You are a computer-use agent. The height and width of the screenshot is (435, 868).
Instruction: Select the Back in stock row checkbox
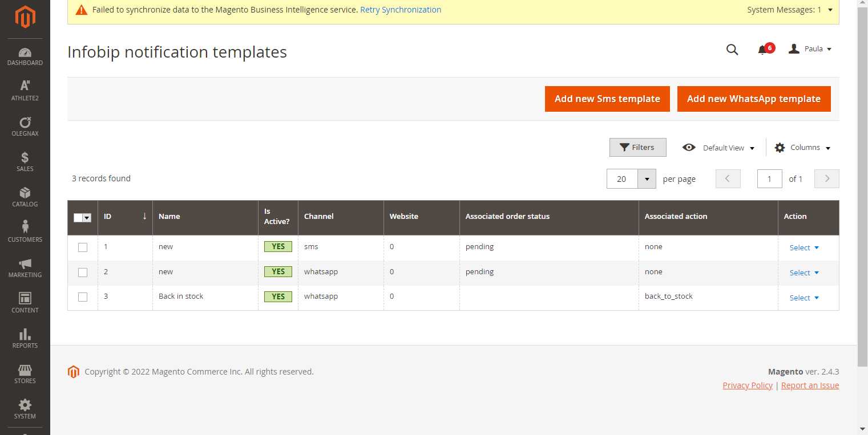point(83,297)
